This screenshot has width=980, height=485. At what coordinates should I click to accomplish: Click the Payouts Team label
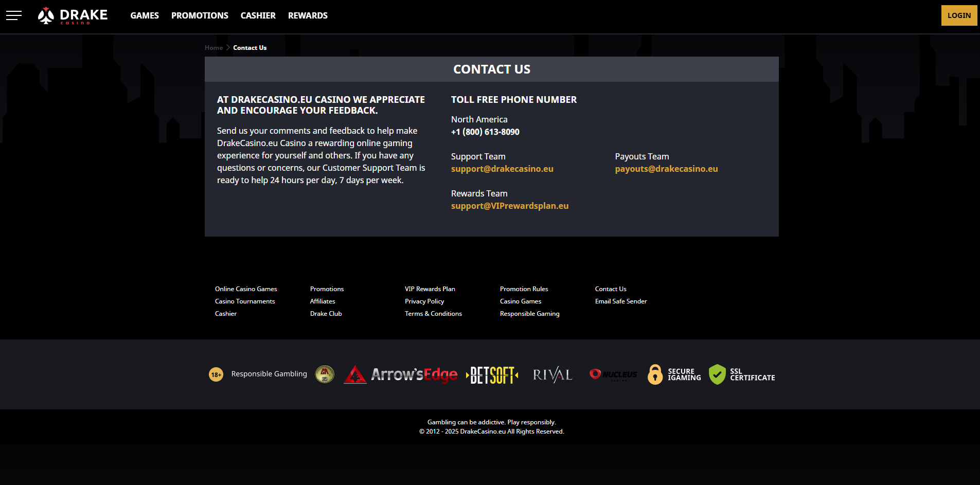tap(642, 156)
